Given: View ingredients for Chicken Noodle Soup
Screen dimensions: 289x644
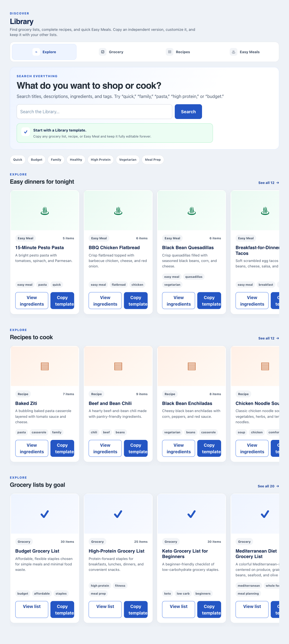Looking at the screenshot, I should (x=252, y=448).
